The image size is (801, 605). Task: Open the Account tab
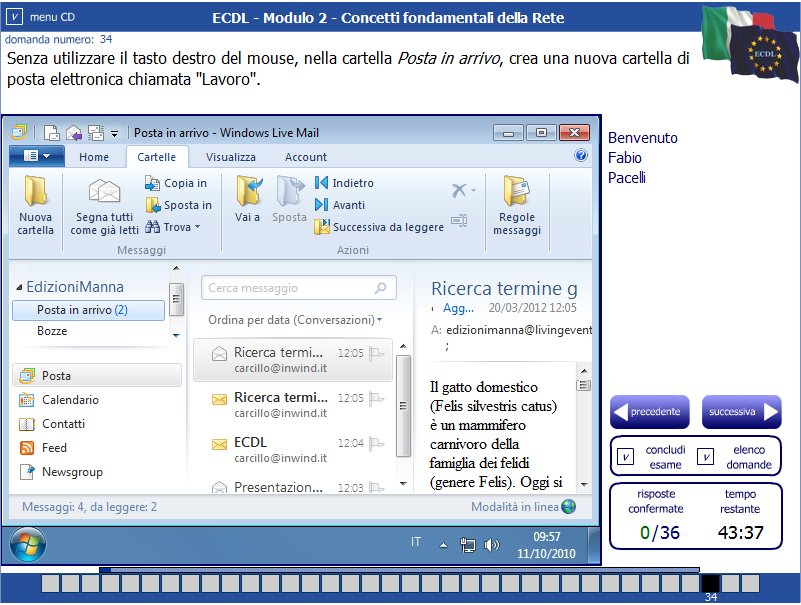305,156
